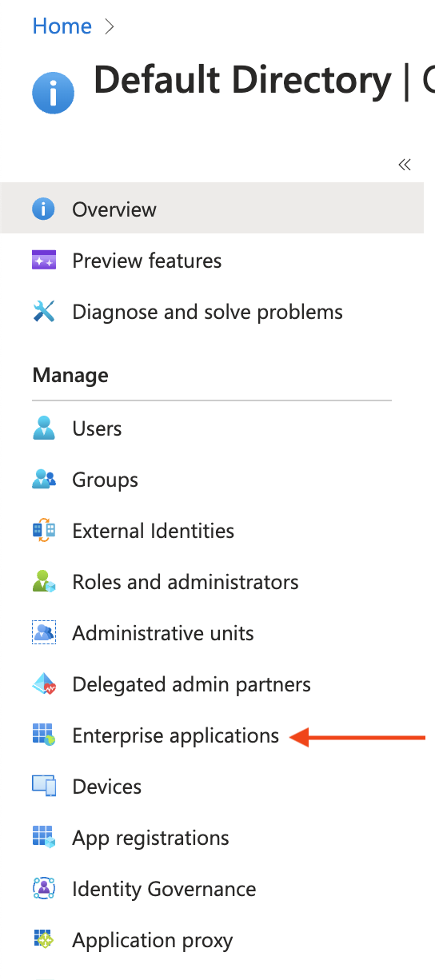This screenshot has height=980, width=435.
Task: Open the Preview features text entry
Action: click(147, 261)
